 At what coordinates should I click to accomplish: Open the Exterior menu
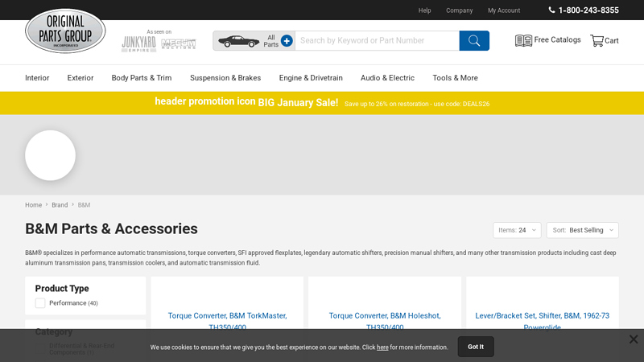(80, 78)
